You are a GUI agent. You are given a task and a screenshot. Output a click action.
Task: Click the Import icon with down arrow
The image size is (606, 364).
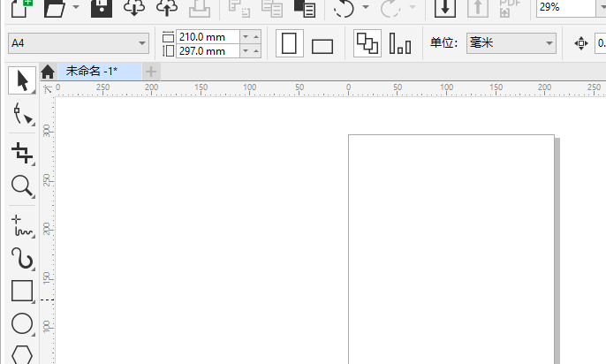(x=445, y=9)
